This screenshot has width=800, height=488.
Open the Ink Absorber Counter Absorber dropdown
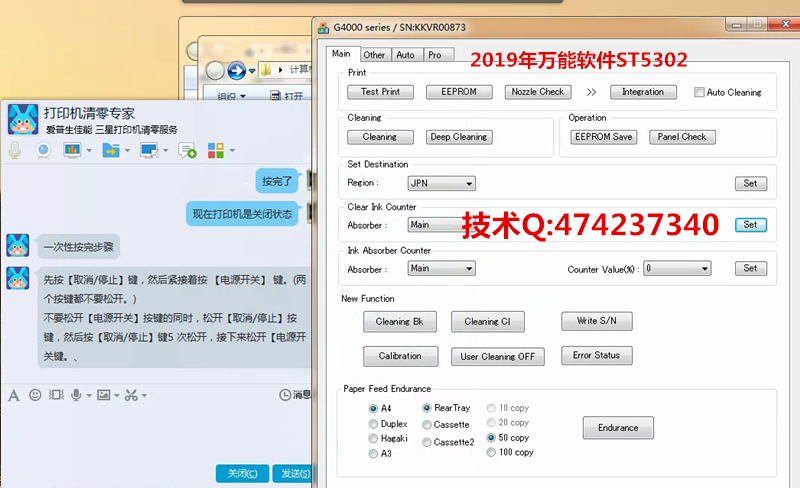point(442,269)
